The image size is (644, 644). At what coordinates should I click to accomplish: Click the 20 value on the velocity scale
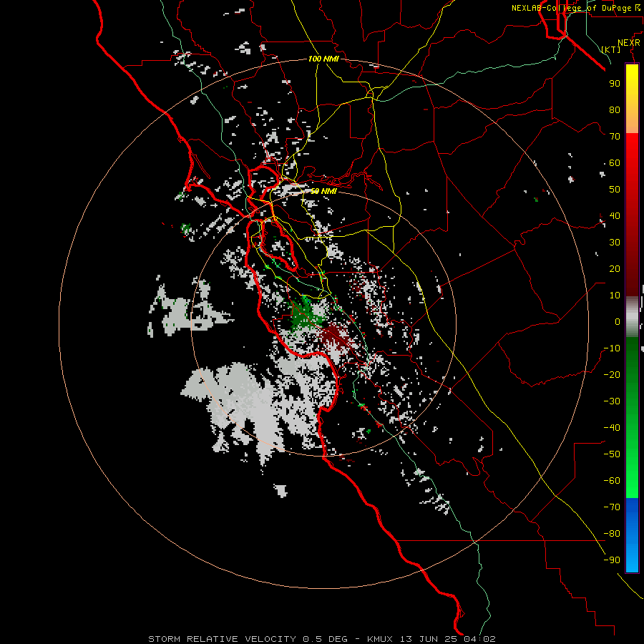coord(615,269)
